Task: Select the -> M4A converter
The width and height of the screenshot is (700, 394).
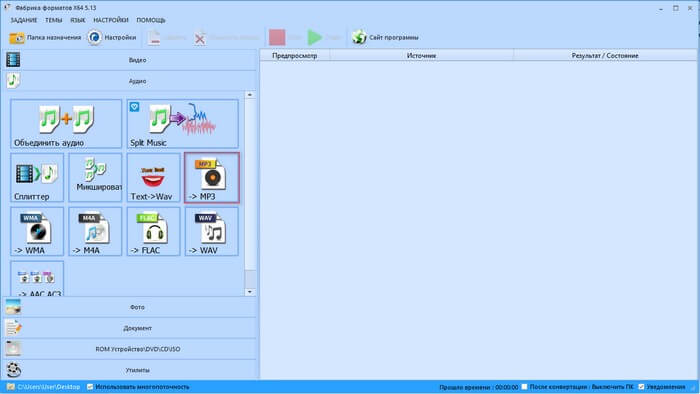Action: pyautogui.click(x=95, y=231)
